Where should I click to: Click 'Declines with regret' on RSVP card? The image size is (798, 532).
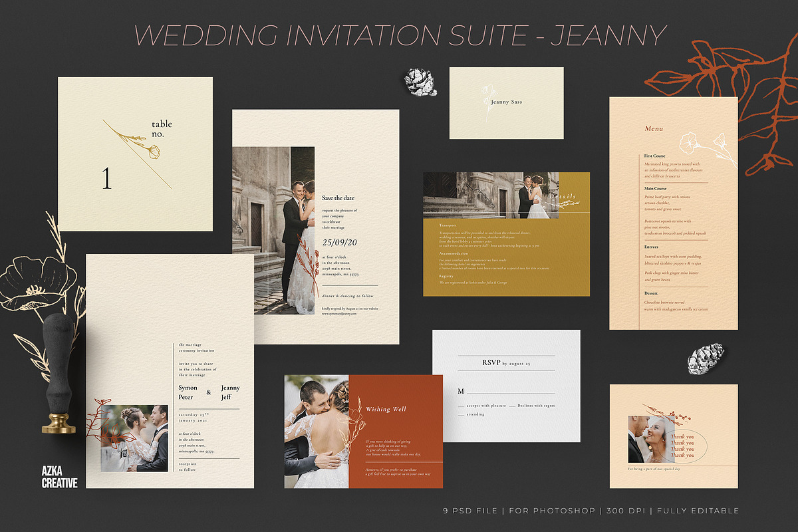tap(536, 405)
